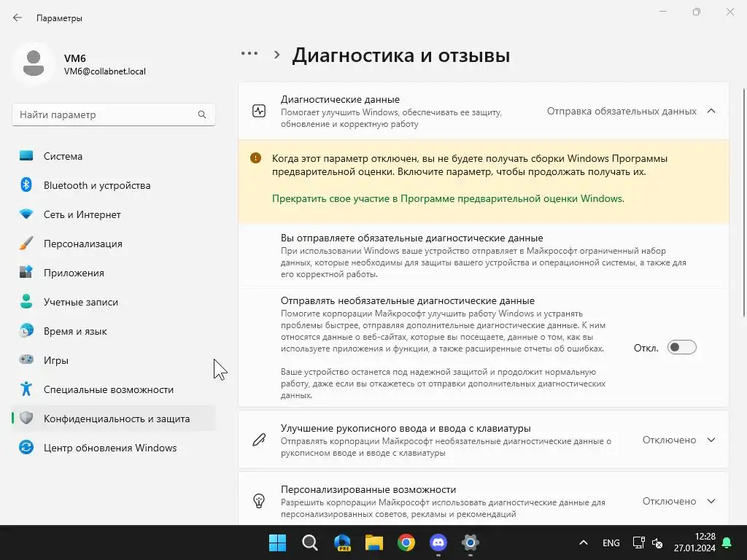The width and height of the screenshot is (747, 560).
Task: Click the globe clock icon for Время и язык
Action: 26,330
